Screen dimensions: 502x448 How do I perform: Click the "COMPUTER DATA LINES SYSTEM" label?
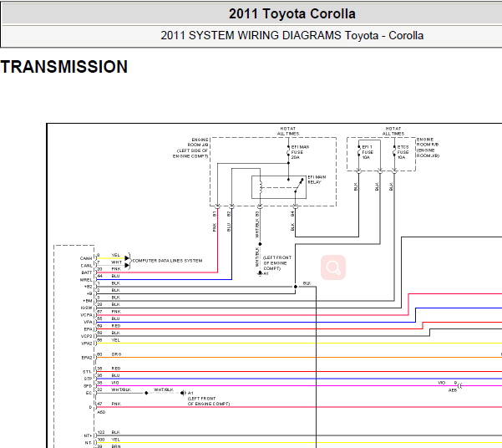167,261
